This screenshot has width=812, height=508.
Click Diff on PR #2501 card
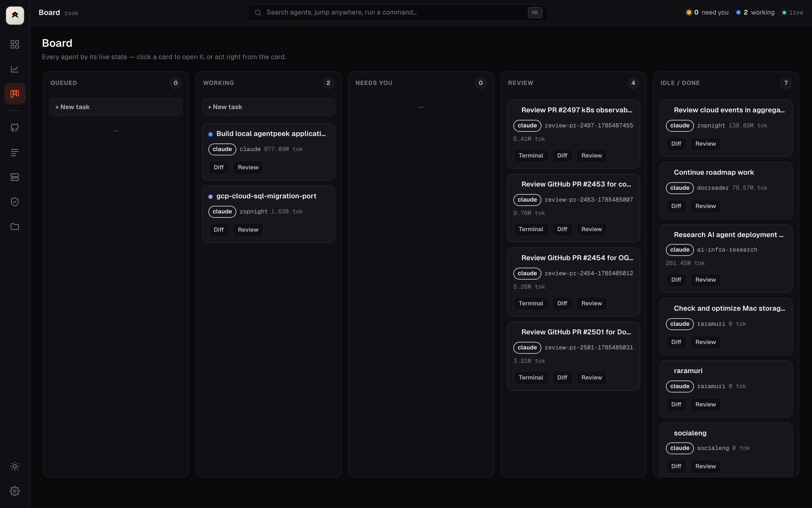pyautogui.click(x=562, y=378)
